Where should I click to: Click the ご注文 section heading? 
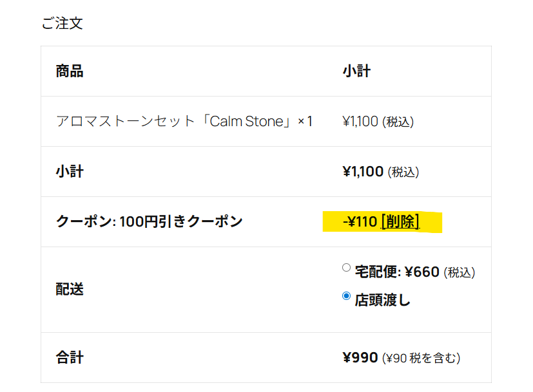[63, 23]
